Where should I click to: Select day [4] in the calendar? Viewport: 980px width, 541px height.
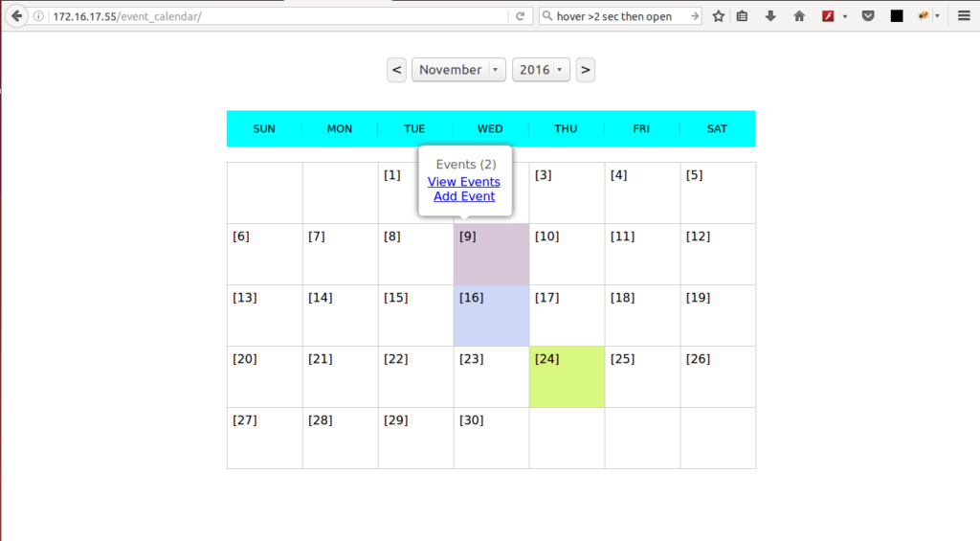(642, 192)
